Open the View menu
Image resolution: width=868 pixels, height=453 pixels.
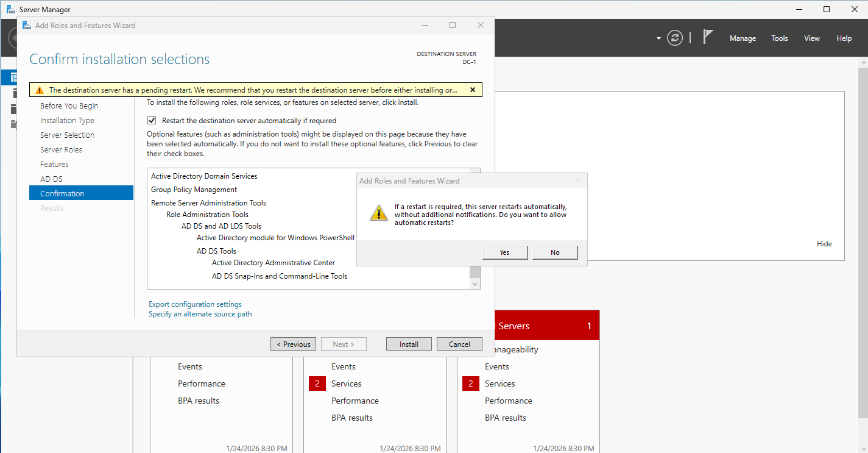pos(812,38)
